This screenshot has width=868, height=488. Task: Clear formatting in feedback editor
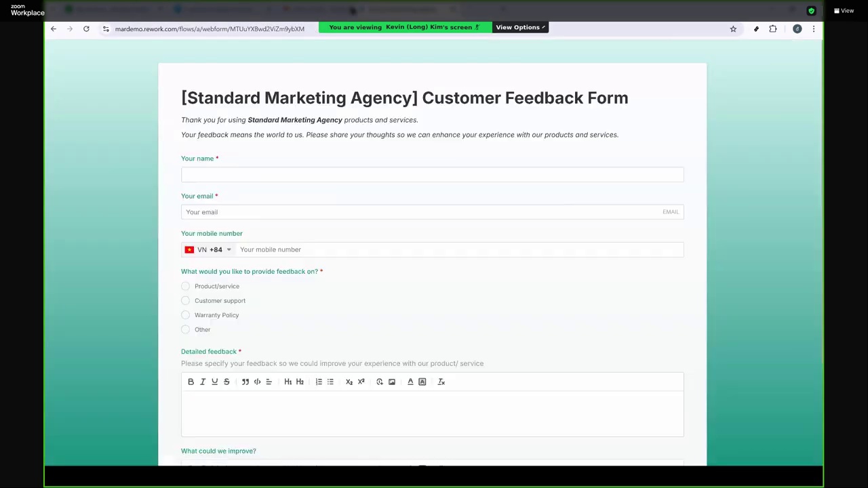tap(441, 382)
